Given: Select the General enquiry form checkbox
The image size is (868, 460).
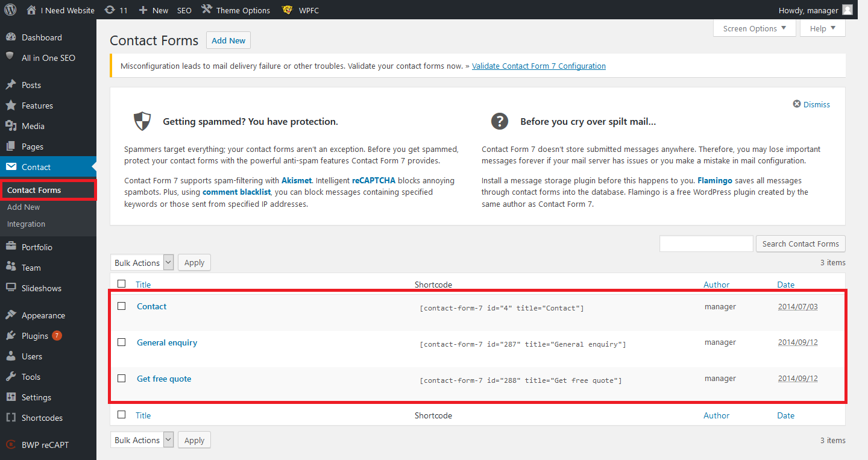Looking at the screenshot, I should click(x=122, y=342).
